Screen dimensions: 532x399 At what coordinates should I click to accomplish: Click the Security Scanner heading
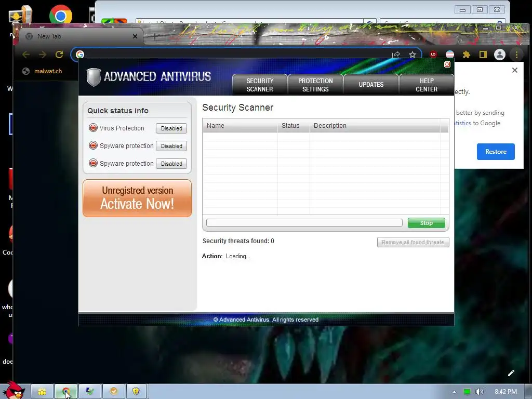click(x=237, y=108)
